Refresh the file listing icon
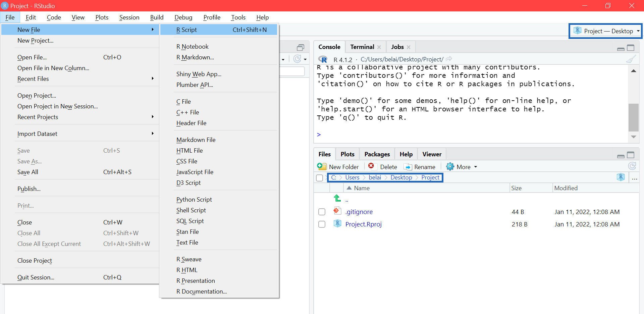644x314 pixels. click(632, 166)
